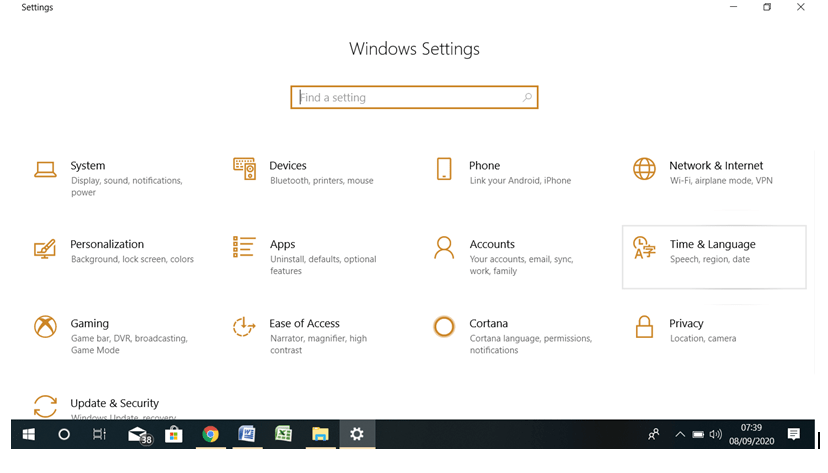Open the Time & Language icon
This screenshot has height=473, width=828.
pos(644,248)
